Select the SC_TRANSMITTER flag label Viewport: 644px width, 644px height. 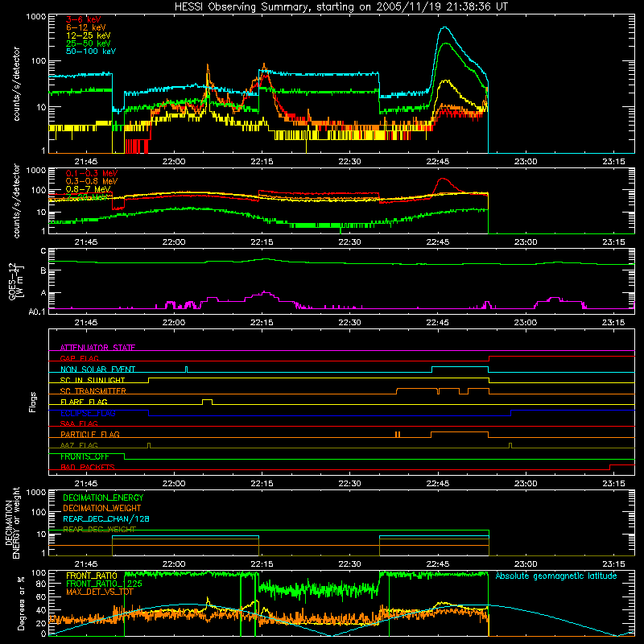93,391
